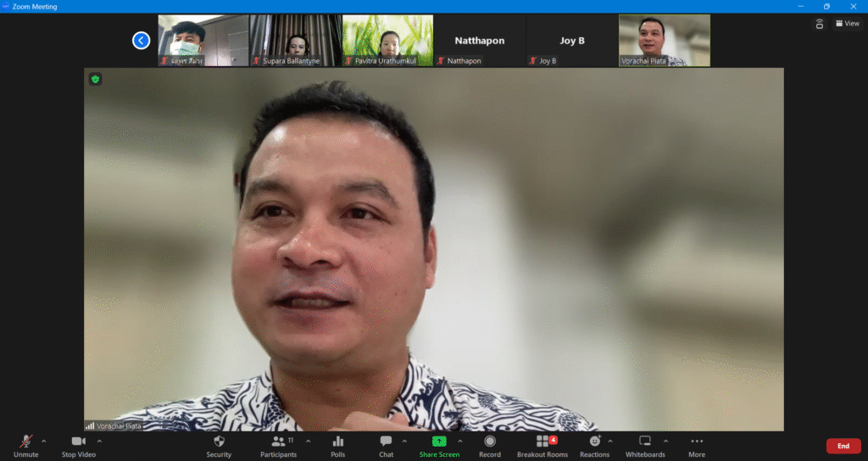Unmute the microphone
The width and height of the screenshot is (868, 461).
tap(26, 442)
